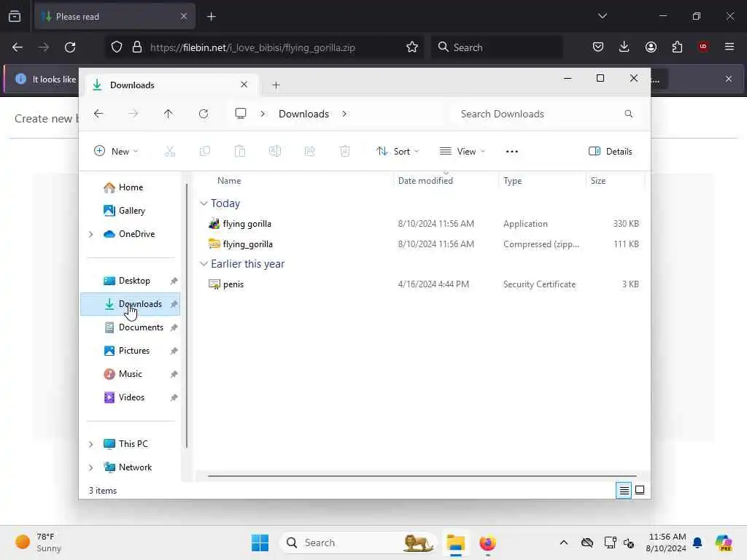Open the Windows Start menu
This screenshot has height=560, width=747.
pos(260,542)
